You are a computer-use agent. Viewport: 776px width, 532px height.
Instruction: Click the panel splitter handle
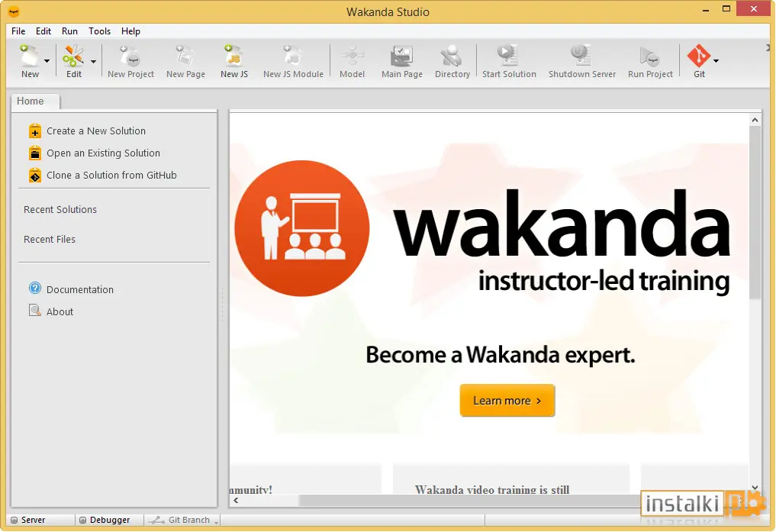click(x=223, y=305)
